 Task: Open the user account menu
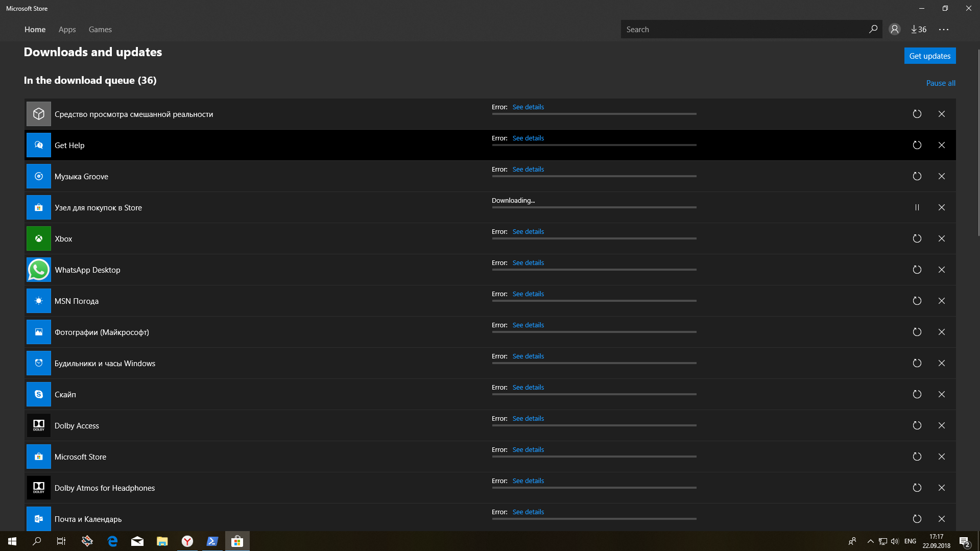click(894, 29)
